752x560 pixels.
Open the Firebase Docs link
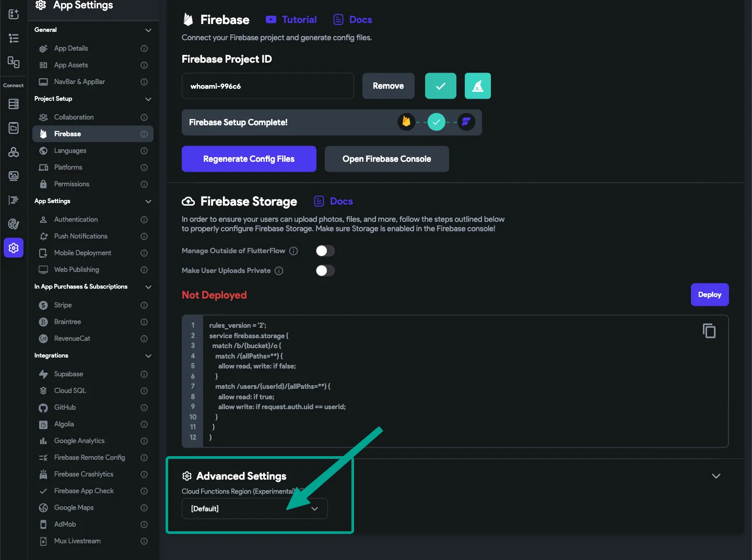352,20
